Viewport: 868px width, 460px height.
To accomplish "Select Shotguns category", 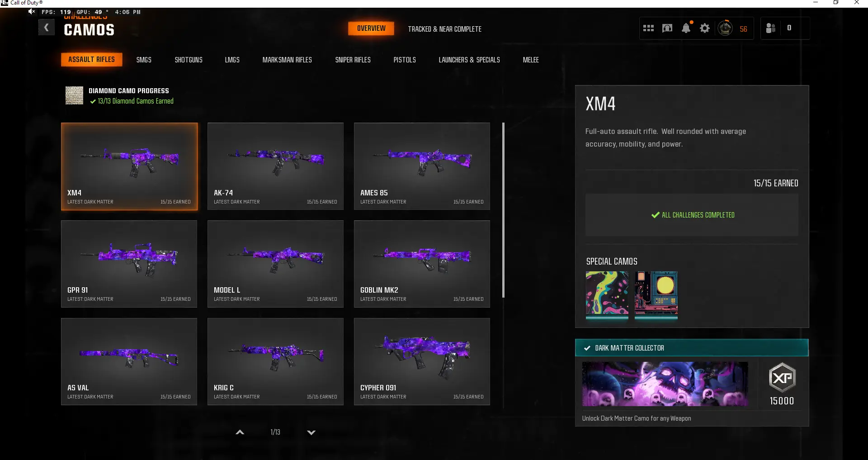I will (189, 60).
